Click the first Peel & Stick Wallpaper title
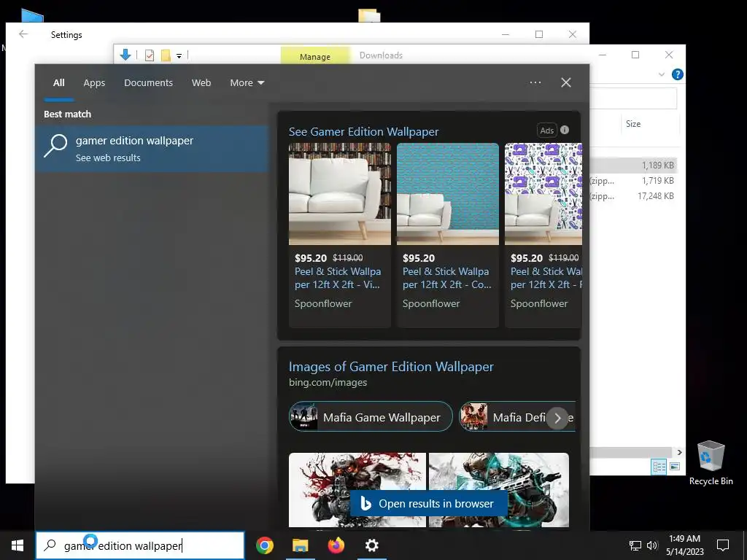Screen dimensions: 747x560 coord(337,278)
